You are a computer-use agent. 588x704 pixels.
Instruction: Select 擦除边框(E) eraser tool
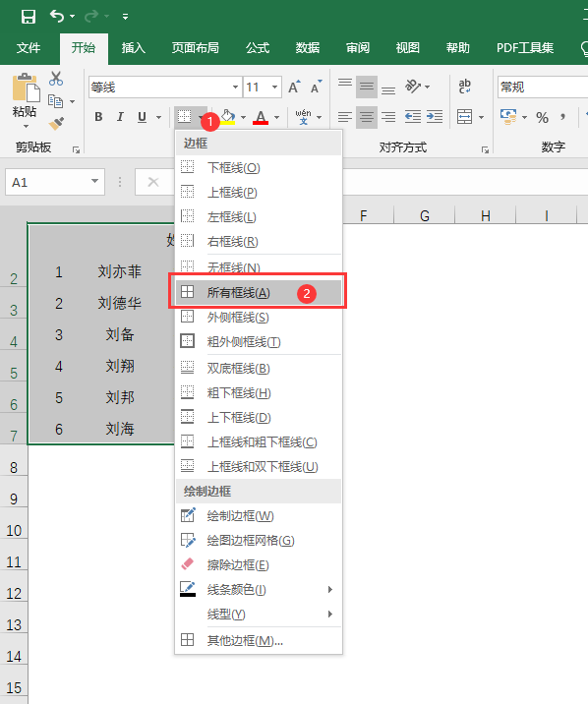tap(259, 564)
